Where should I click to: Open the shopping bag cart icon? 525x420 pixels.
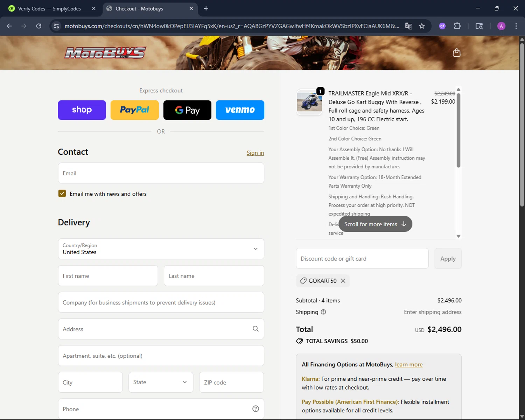pos(456,53)
